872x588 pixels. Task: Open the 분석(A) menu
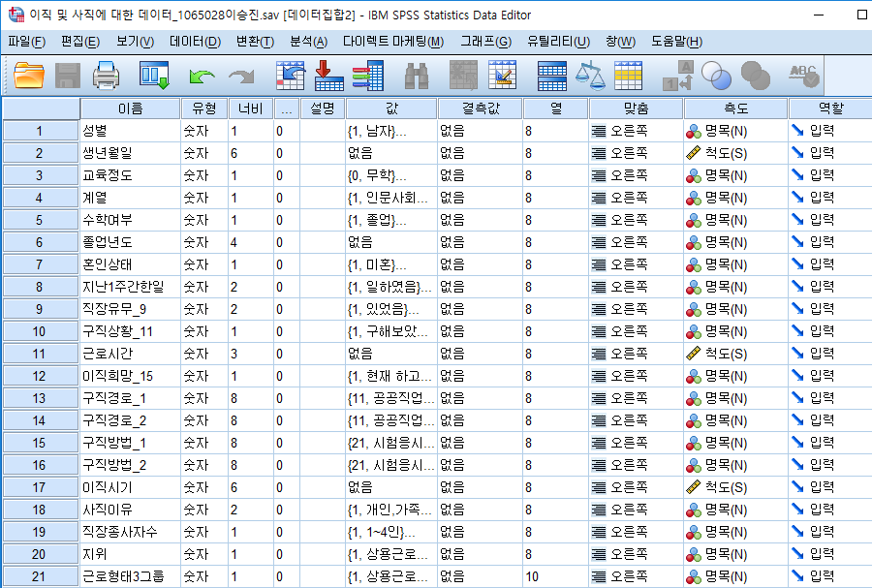point(308,42)
